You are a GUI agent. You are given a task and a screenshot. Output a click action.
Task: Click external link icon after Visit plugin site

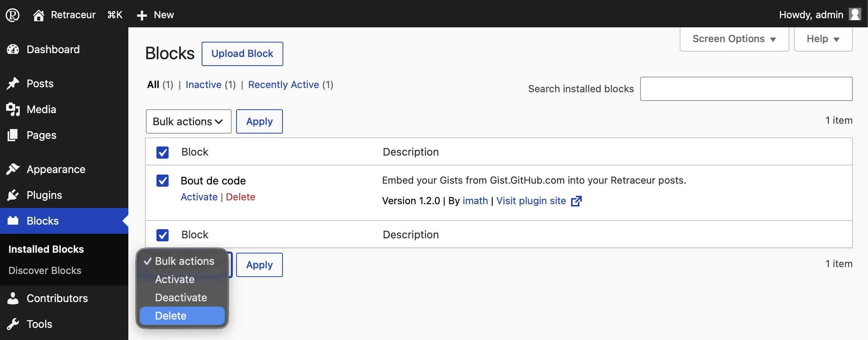pos(576,201)
